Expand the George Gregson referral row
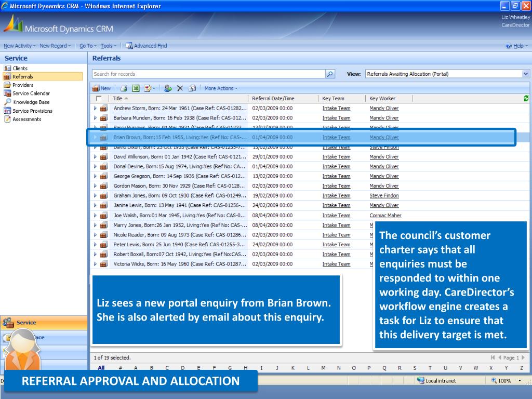The image size is (532, 399). (x=95, y=176)
